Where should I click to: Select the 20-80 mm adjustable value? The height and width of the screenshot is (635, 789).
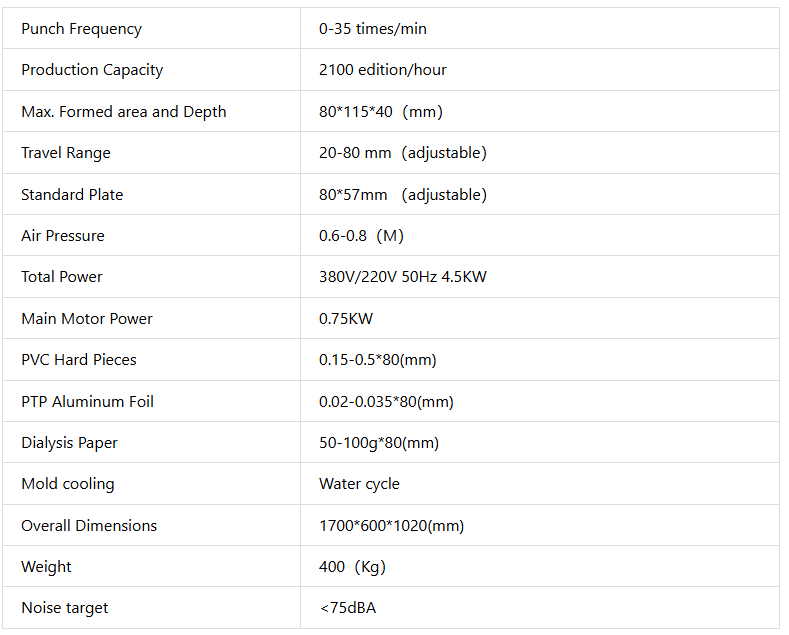pyautogui.click(x=403, y=153)
